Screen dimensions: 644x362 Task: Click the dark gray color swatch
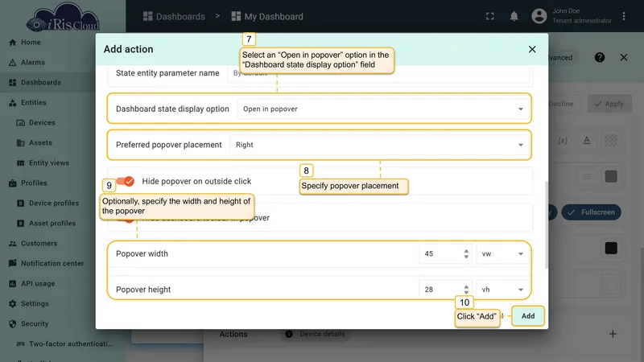611,176
